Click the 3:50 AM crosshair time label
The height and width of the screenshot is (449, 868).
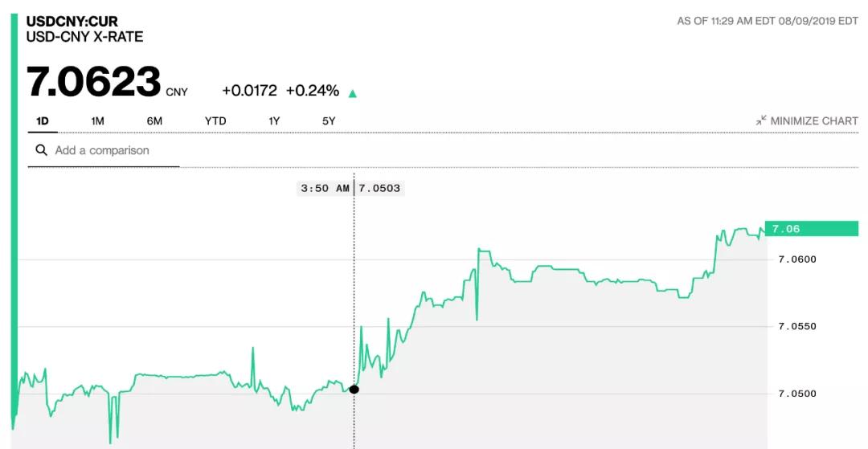tap(325, 188)
